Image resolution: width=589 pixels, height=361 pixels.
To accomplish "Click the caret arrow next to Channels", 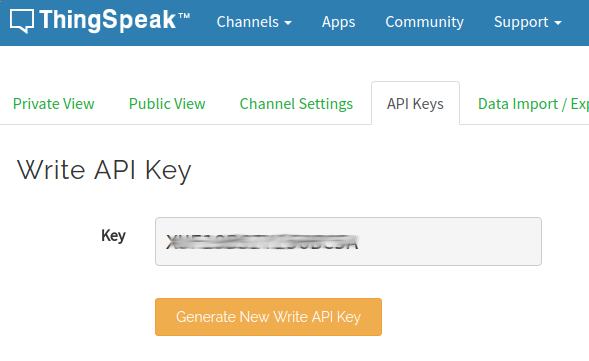I will tap(288, 23).
